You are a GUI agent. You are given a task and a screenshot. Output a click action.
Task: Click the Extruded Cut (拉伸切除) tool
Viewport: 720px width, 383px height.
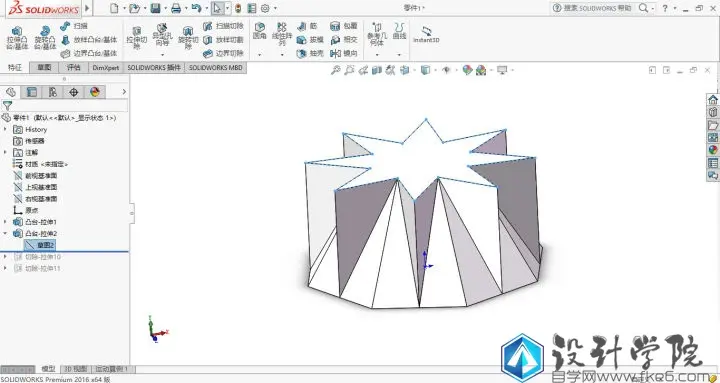click(136, 38)
